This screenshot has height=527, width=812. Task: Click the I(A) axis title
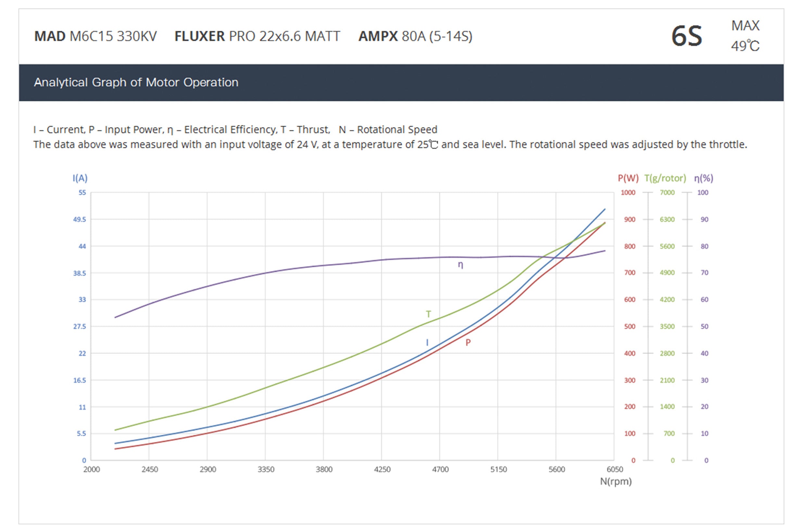pyautogui.click(x=80, y=178)
